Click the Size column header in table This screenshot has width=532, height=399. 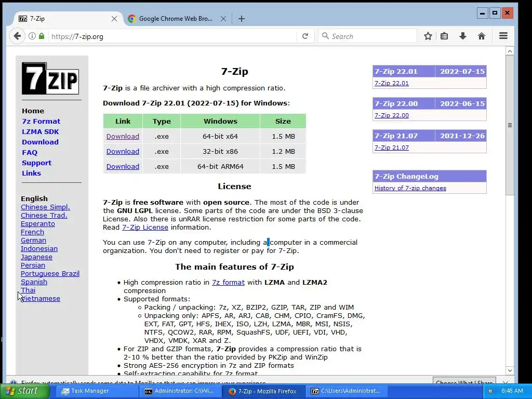coord(283,121)
